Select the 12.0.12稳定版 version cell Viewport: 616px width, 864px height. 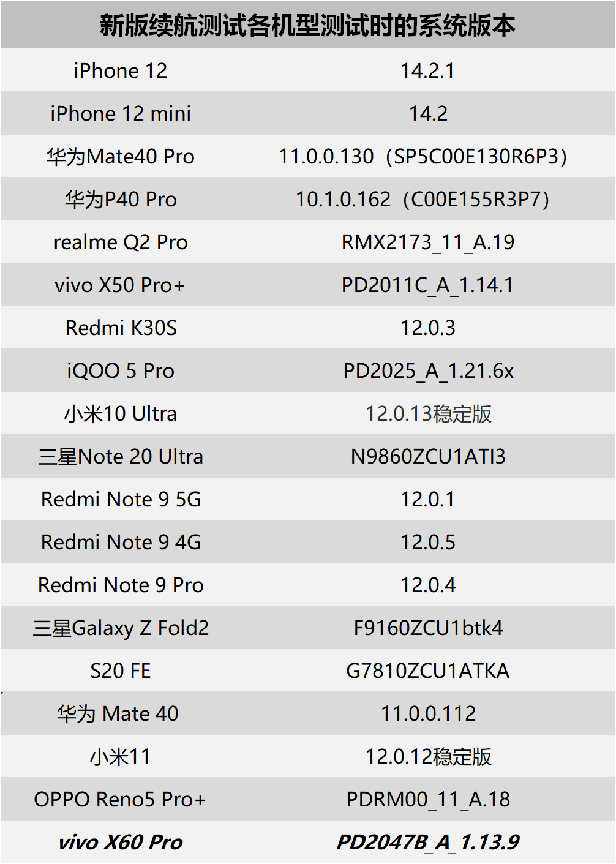[428, 756]
